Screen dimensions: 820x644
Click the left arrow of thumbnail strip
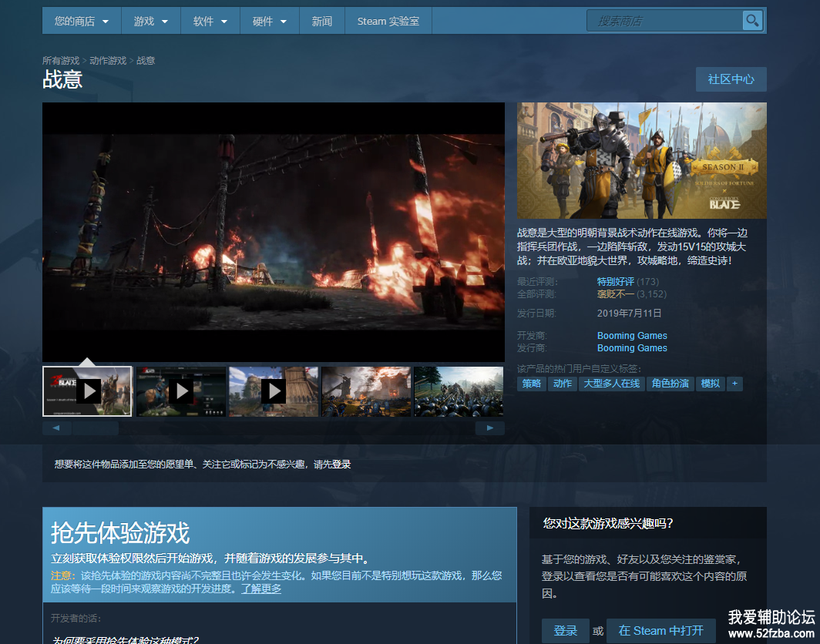coord(56,428)
